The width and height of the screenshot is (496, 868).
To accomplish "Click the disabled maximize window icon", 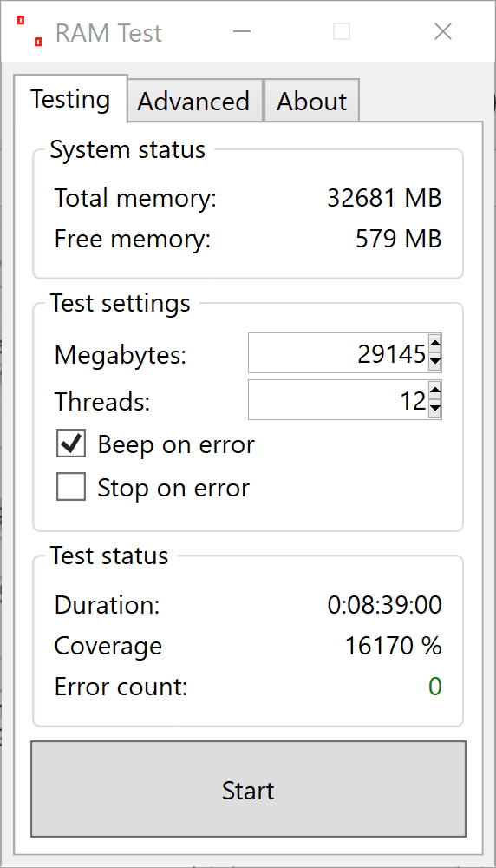I will [x=342, y=31].
